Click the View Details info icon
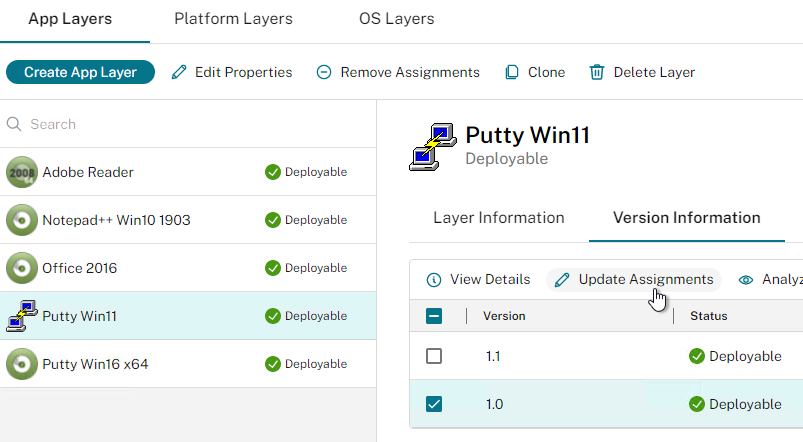 click(434, 280)
